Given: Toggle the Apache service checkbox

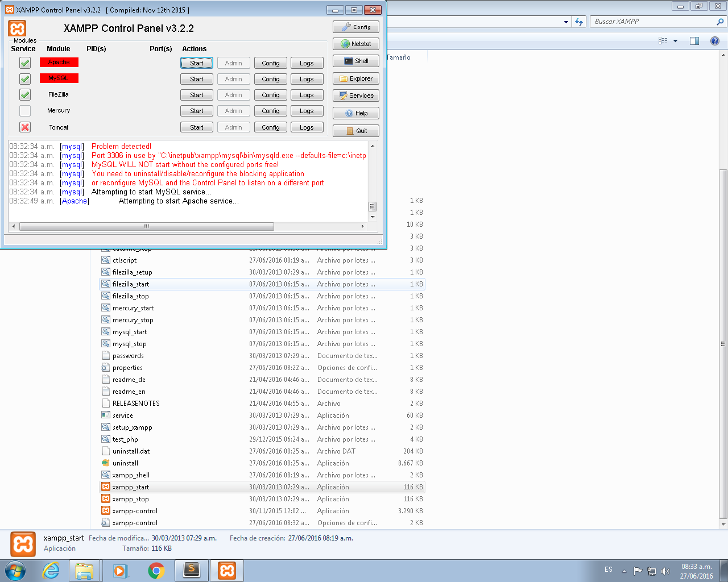Looking at the screenshot, I should pyautogui.click(x=25, y=63).
